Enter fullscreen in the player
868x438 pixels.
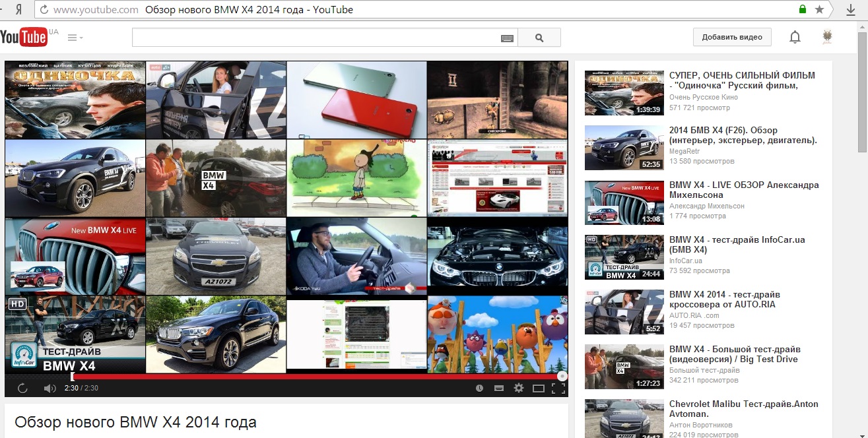(558, 388)
